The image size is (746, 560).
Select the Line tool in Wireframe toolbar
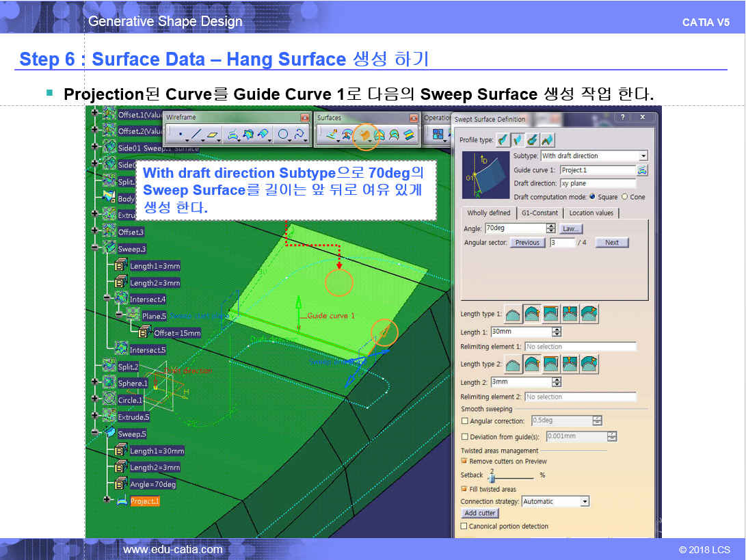point(197,135)
